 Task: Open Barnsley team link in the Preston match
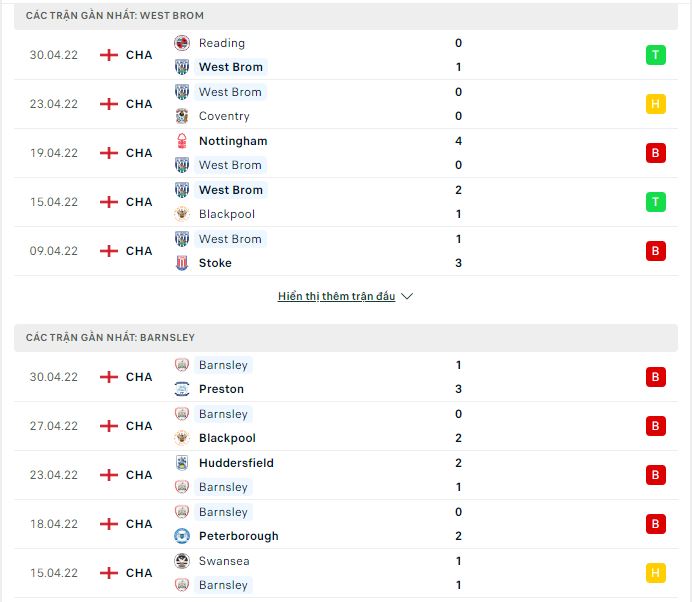pos(223,365)
